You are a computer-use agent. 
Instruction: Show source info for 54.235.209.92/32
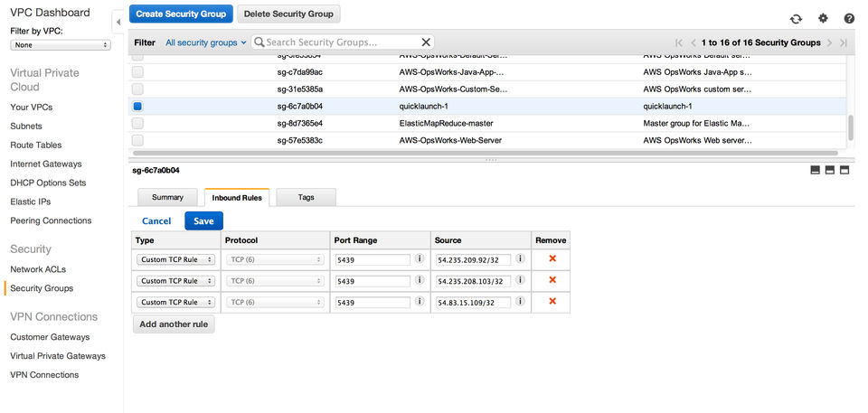520,258
